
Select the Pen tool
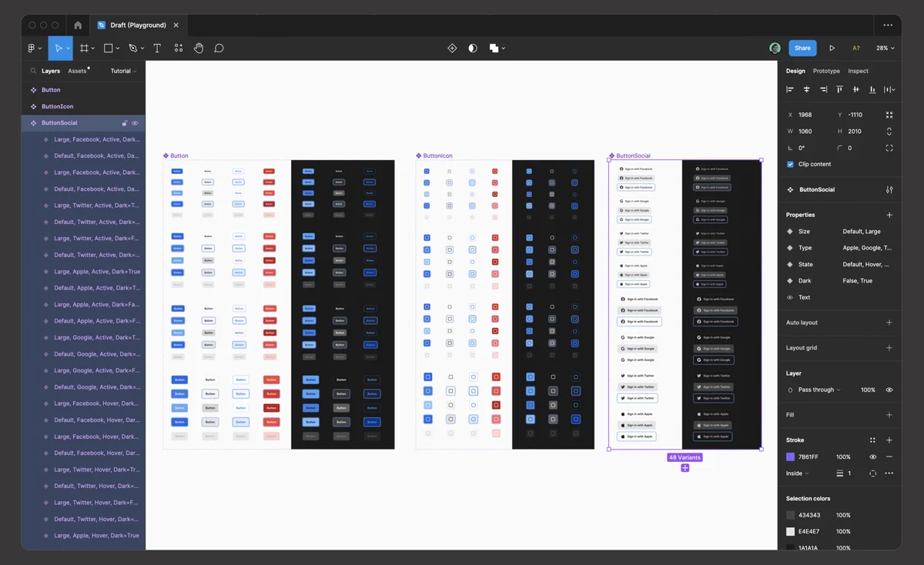[x=132, y=48]
